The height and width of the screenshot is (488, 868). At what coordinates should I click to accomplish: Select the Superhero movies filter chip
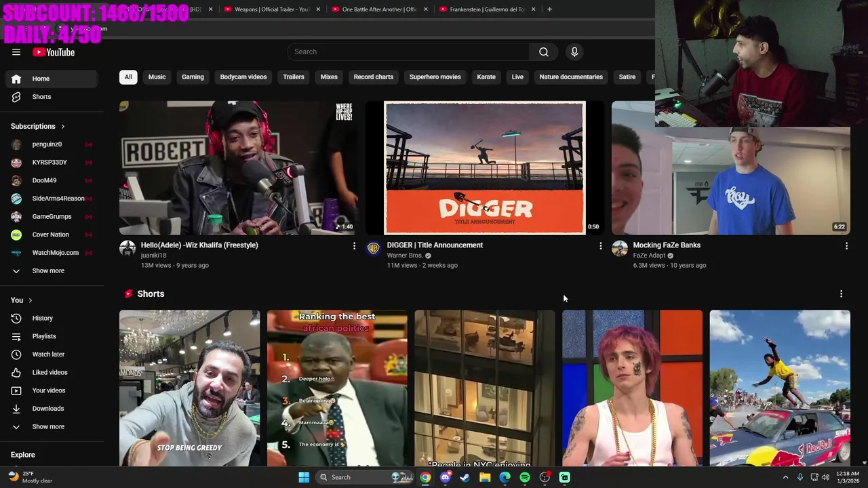[x=435, y=77]
